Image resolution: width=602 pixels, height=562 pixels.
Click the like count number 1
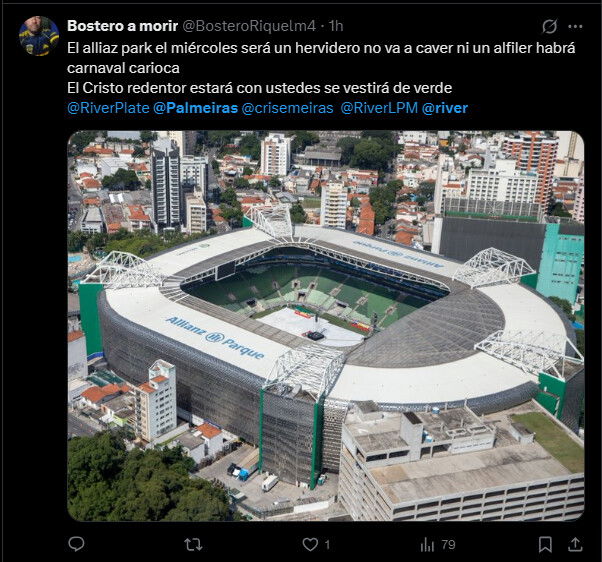pyautogui.click(x=327, y=544)
